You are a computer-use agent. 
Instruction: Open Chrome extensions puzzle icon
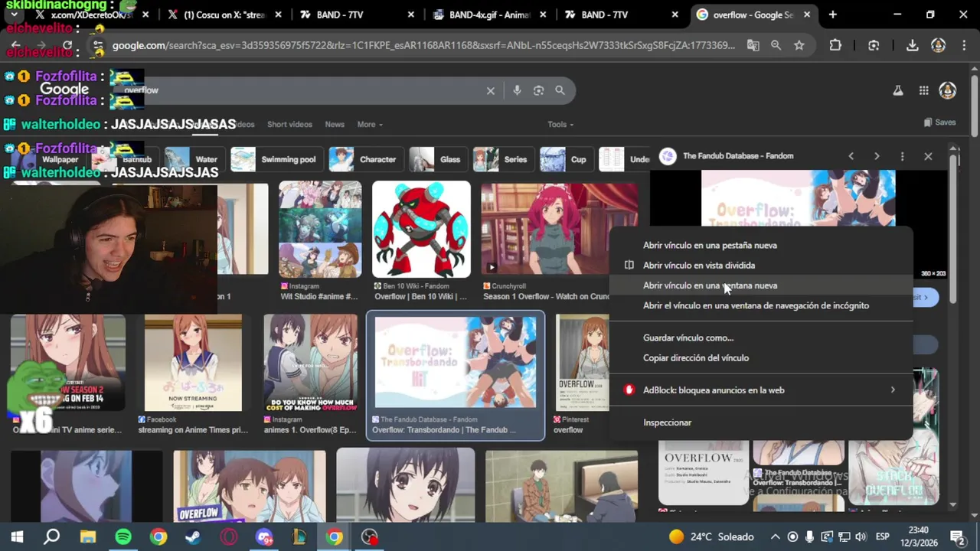point(835,45)
